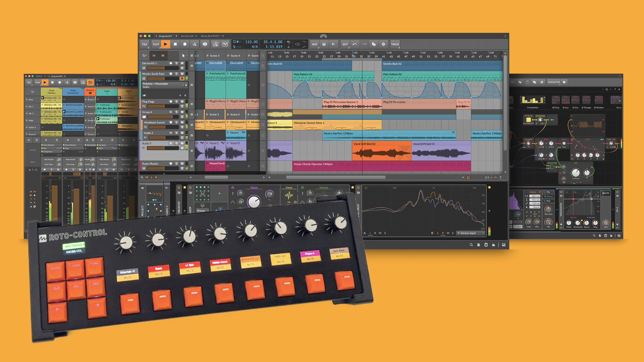Solo the Rusty Rhodes track

tap(176, 164)
